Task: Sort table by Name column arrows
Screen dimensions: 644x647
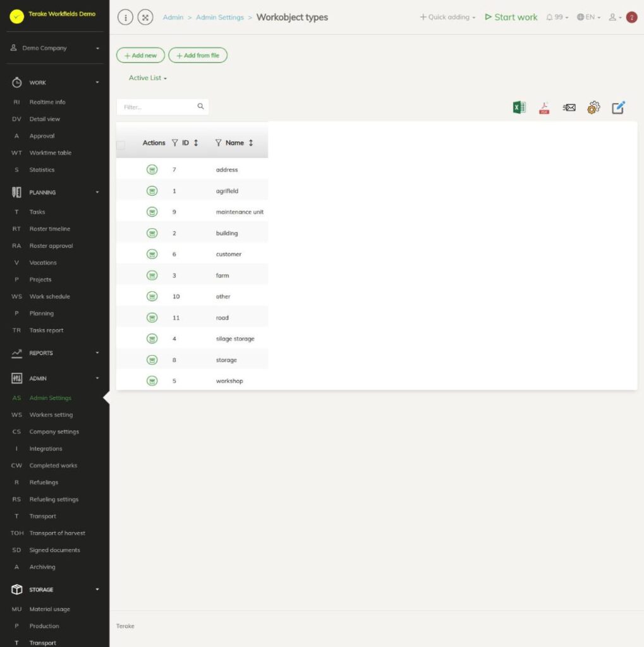Action: coord(250,143)
